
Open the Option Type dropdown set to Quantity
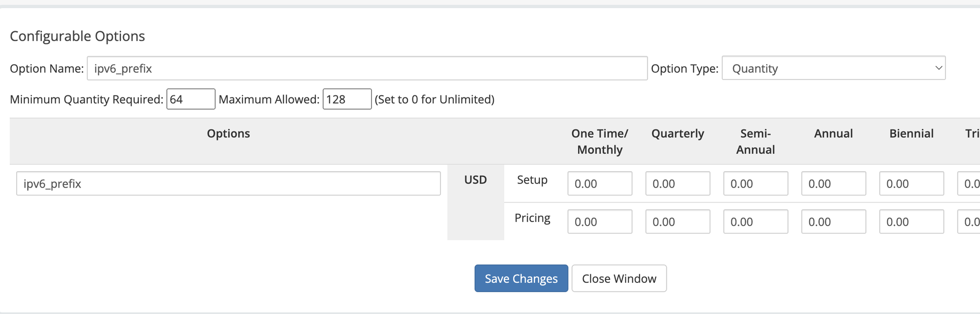834,68
